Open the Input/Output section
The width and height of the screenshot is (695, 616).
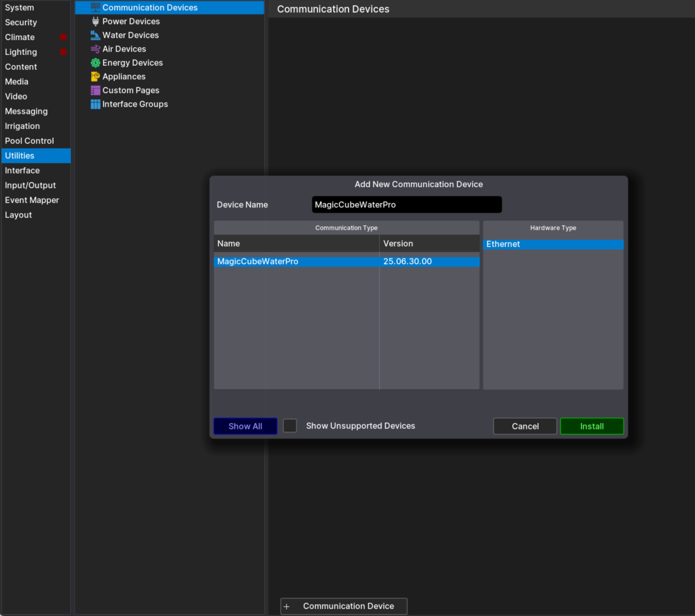[x=36, y=185]
